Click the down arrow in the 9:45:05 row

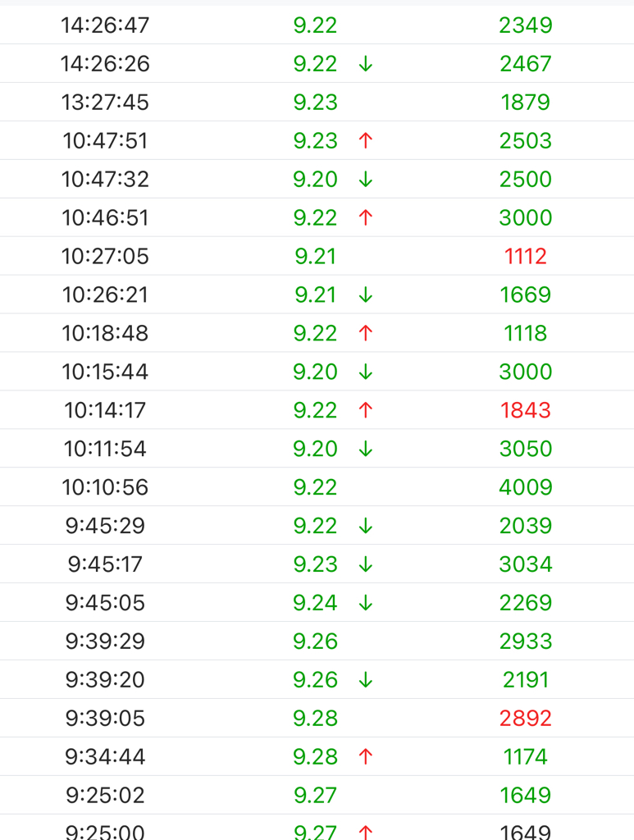(366, 603)
